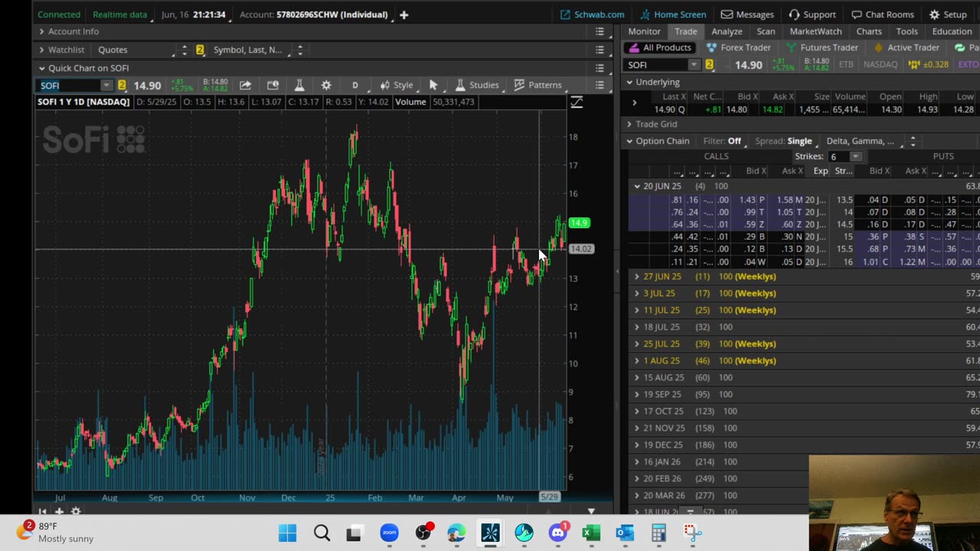The height and width of the screenshot is (551, 980).
Task: Open the Watchlist panel menu icon
Action: tap(600, 50)
